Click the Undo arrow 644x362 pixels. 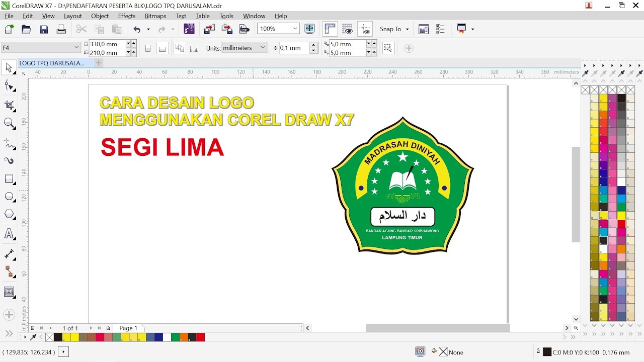pos(137,29)
